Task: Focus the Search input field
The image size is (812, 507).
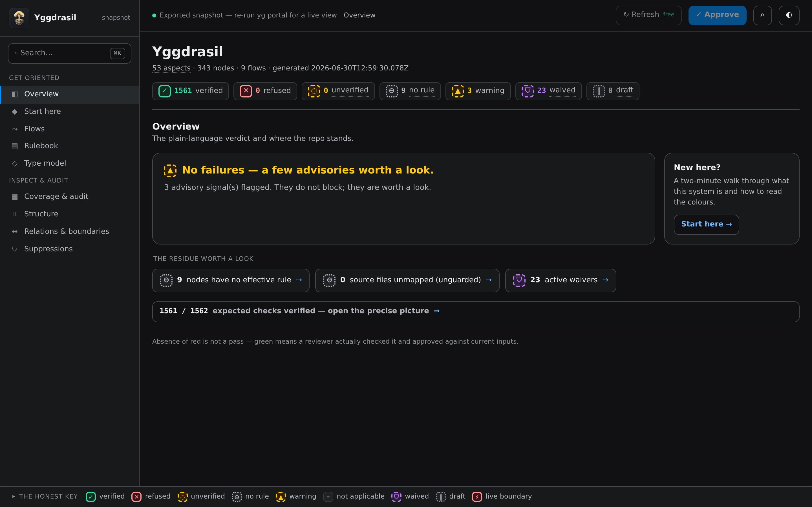Action: [69, 53]
